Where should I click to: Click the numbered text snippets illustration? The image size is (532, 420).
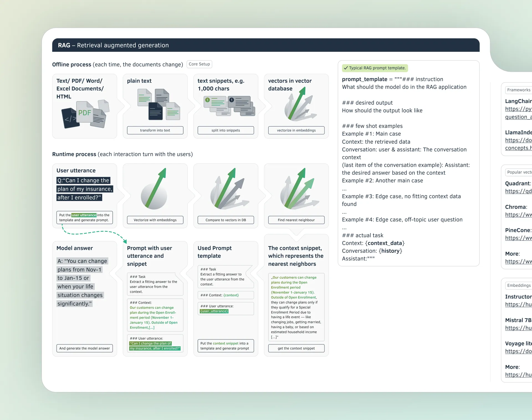pos(229,106)
